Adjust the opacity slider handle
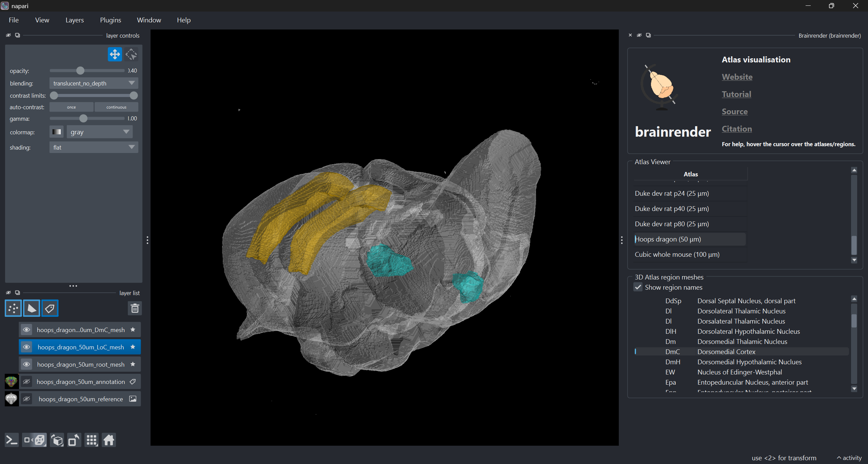The height and width of the screenshot is (464, 868). [x=80, y=71]
